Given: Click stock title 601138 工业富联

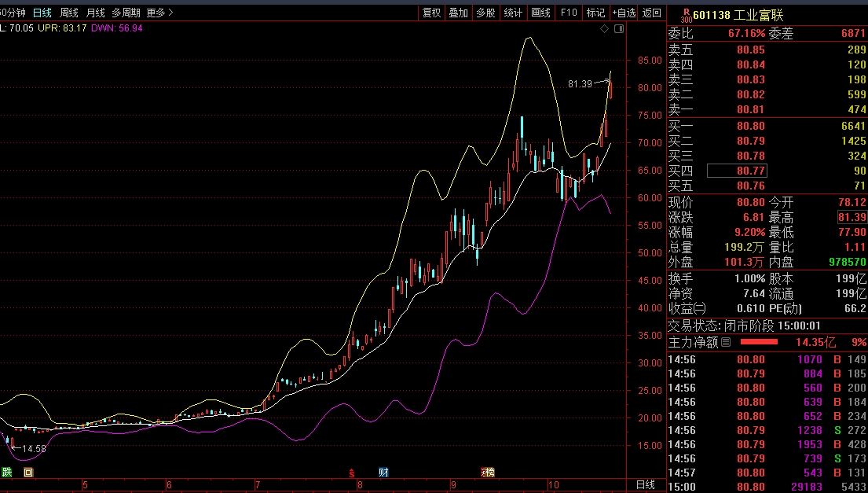Looking at the screenshot, I should click(x=738, y=15).
